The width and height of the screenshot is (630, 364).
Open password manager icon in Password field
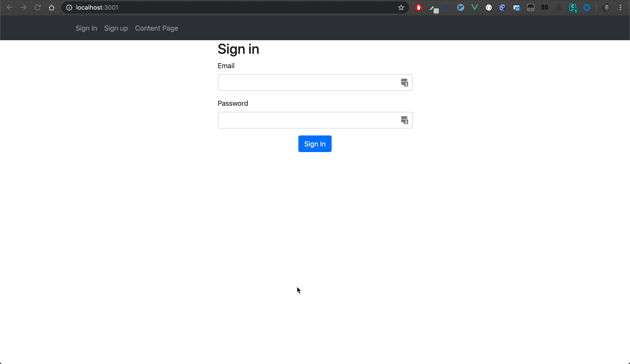coord(404,120)
